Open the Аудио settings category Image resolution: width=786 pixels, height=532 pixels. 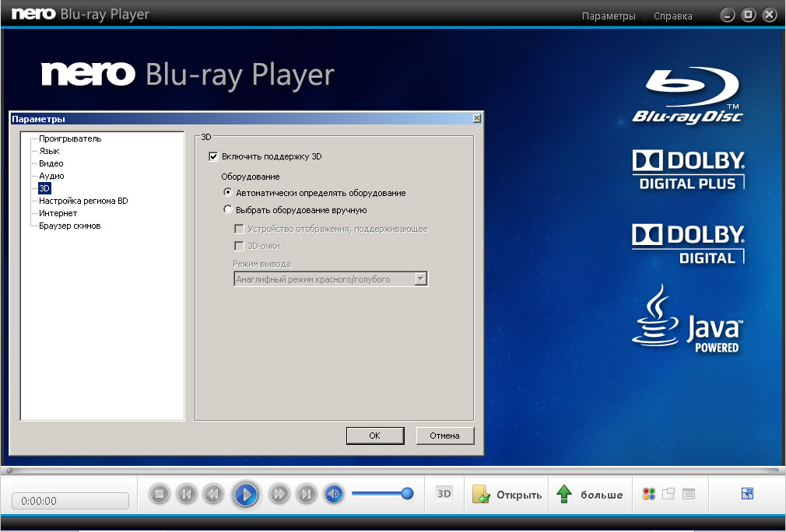tap(51, 177)
